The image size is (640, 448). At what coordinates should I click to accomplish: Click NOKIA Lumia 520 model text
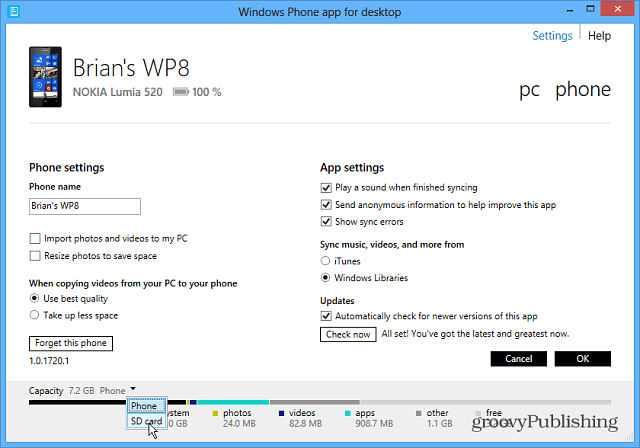118,92
